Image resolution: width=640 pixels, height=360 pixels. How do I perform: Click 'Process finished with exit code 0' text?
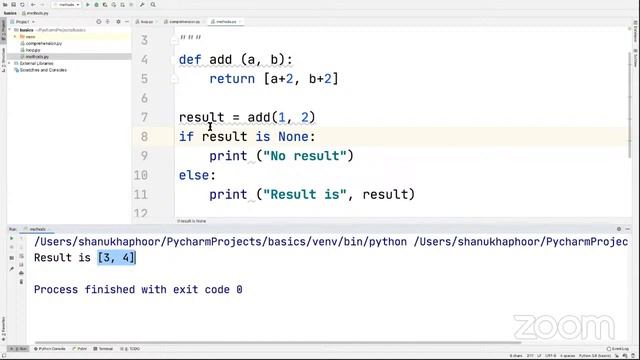pos(138,290)
